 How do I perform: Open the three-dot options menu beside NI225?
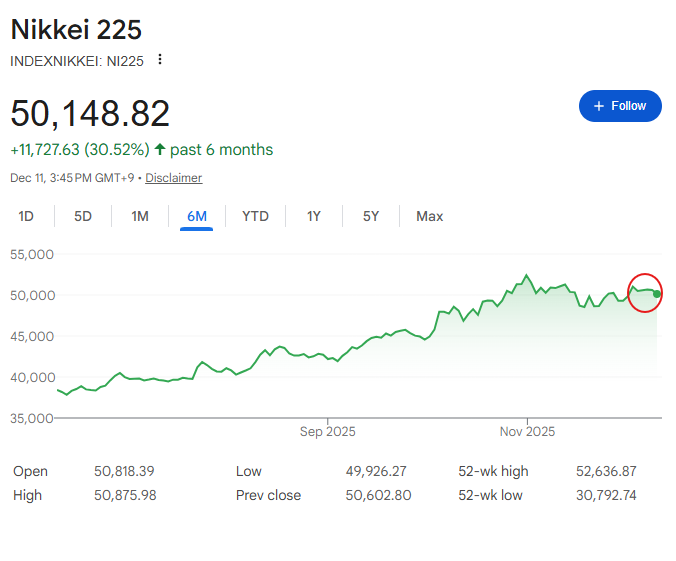click(x=159, y=60)
